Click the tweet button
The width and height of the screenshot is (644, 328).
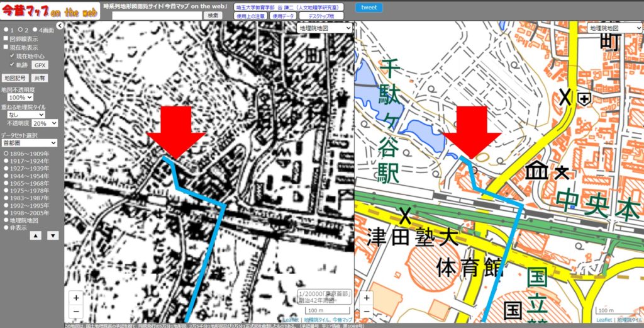[x=370, y=8]
